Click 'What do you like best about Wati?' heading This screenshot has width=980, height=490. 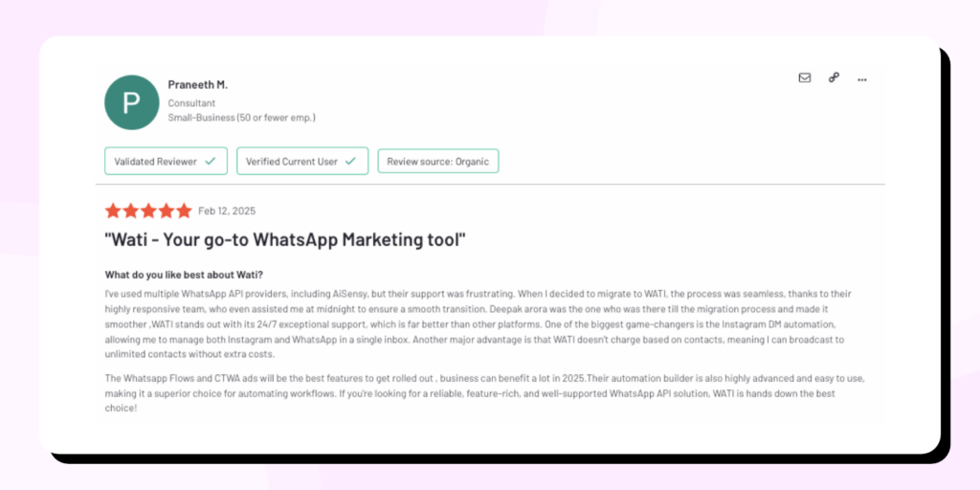click(185, 275)
